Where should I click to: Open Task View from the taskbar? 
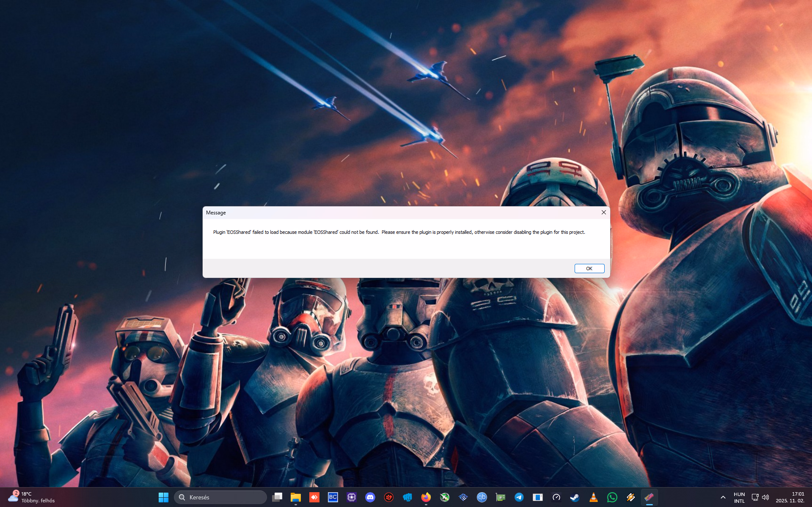point(277,497)
